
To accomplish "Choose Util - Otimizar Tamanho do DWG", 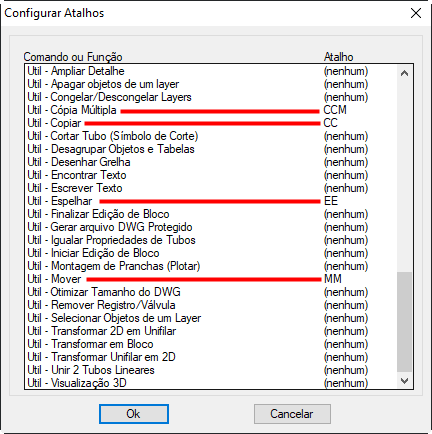I will click(211, 292).
